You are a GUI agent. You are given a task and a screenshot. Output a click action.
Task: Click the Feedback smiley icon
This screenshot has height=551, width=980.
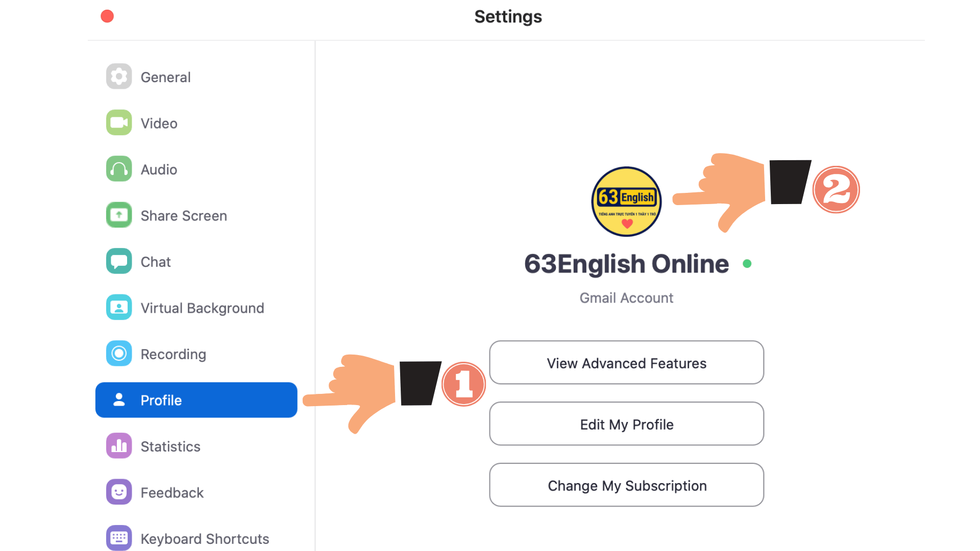pyautogui.click(x=119, y=492)
